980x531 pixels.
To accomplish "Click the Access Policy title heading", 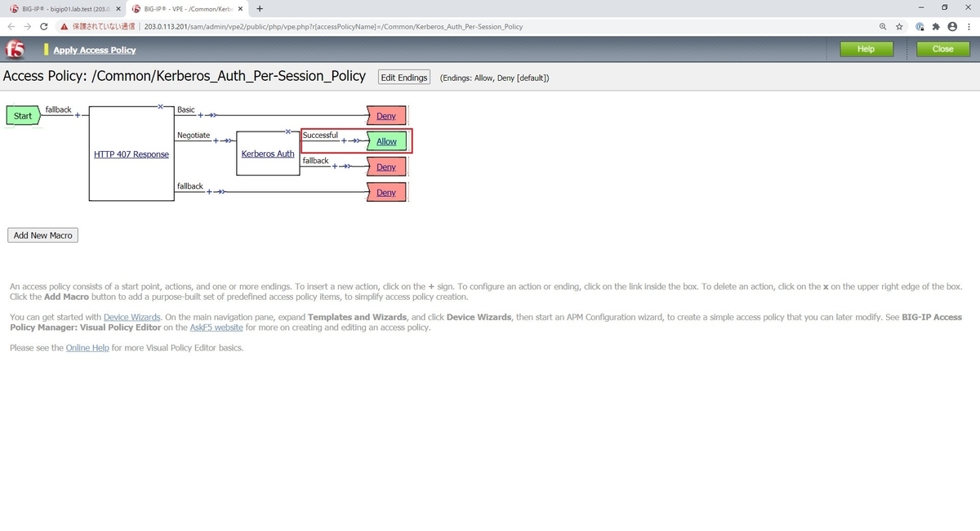I will [185, 76].
